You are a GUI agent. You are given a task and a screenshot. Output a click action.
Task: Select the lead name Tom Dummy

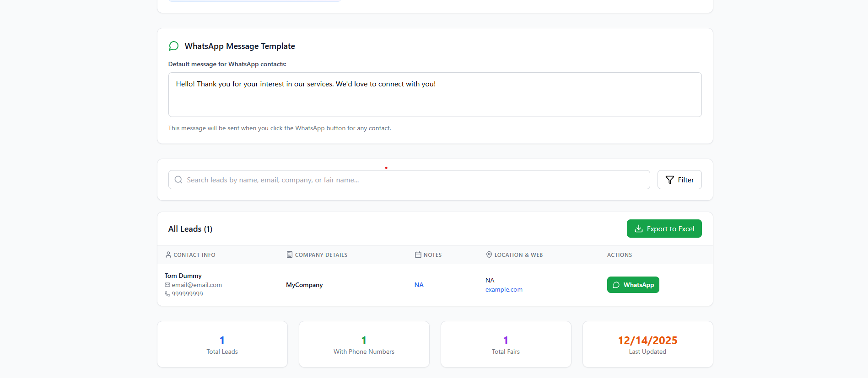(x=183, y=276)
